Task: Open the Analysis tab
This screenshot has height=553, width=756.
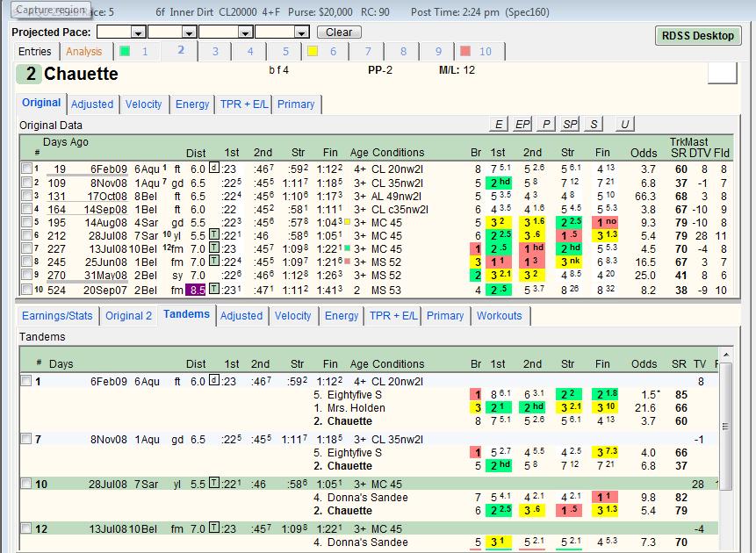Action: (84, 52)
